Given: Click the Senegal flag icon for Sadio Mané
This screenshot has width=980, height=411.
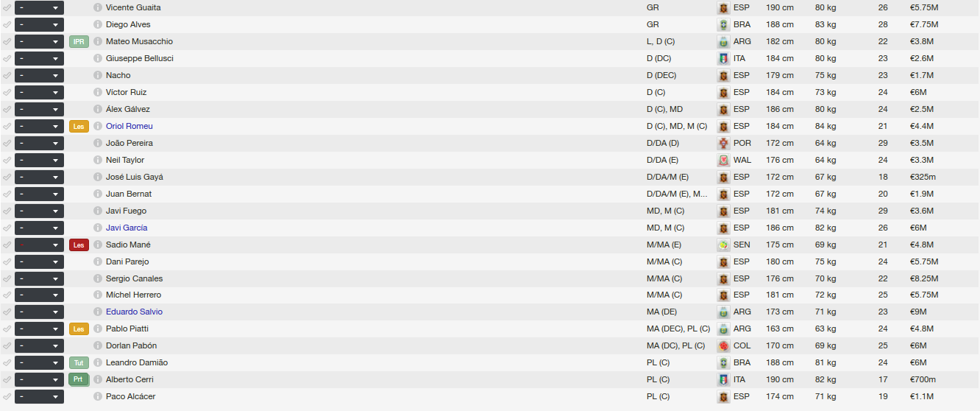Looking at the screenshot, I should [x=723, y=245].
